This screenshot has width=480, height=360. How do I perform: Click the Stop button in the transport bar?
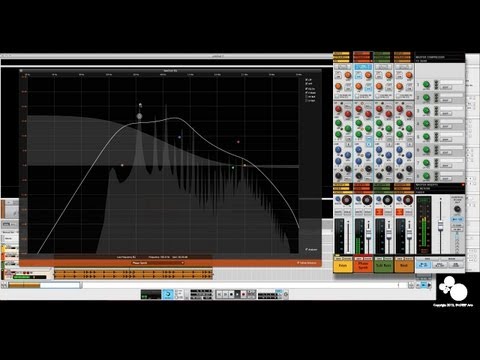(x=231, y=294)
